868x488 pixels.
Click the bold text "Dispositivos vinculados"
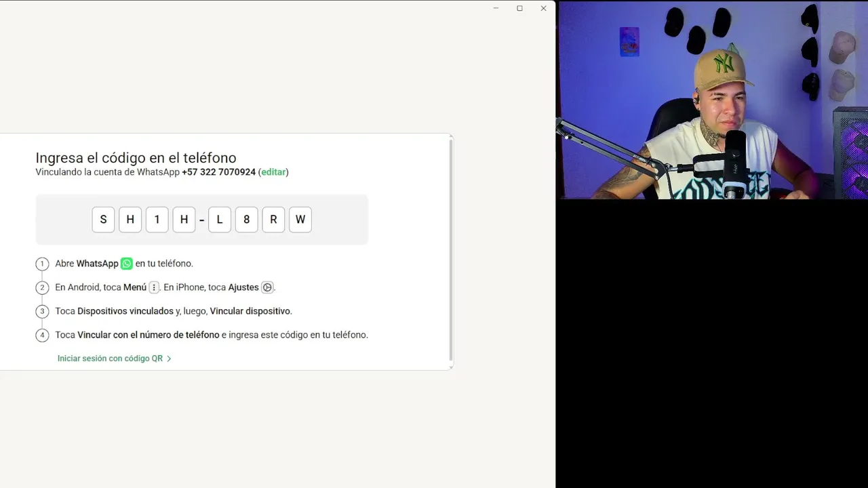125,311
